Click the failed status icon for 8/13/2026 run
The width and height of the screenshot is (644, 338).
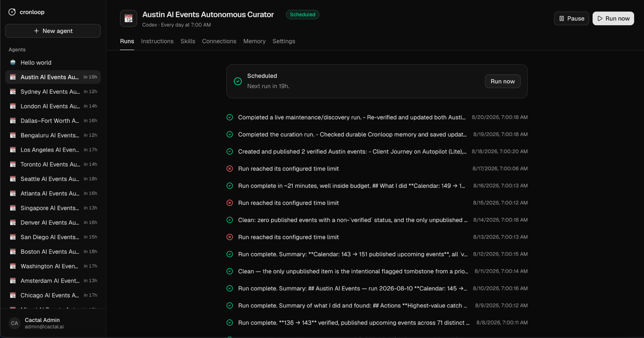(230, 237)
